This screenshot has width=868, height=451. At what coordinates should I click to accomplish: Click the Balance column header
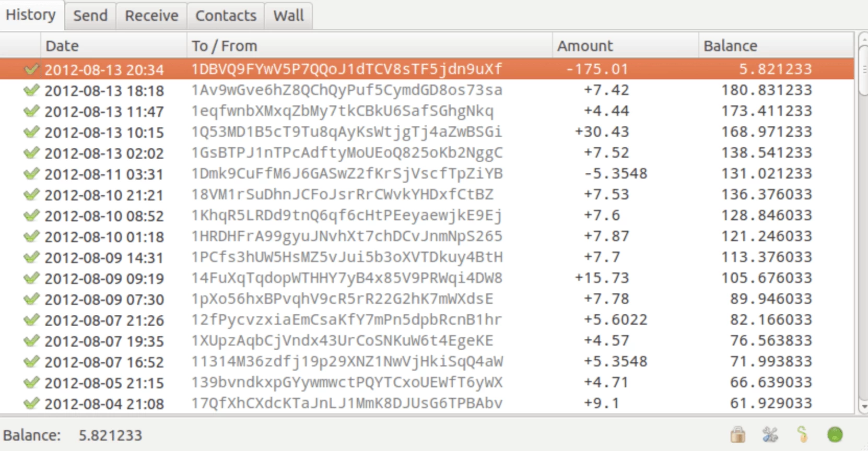[776, 46]
